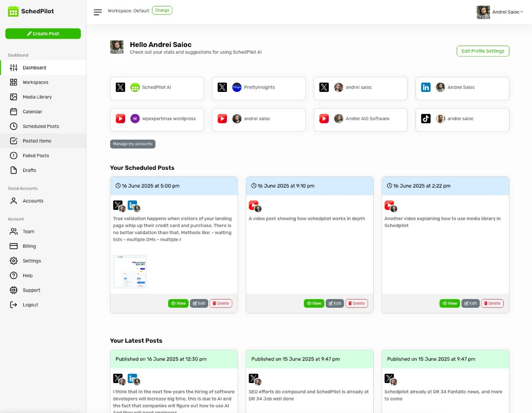Click Manage my accounts button
Screen dimensions: 532x413
[133, 144]
